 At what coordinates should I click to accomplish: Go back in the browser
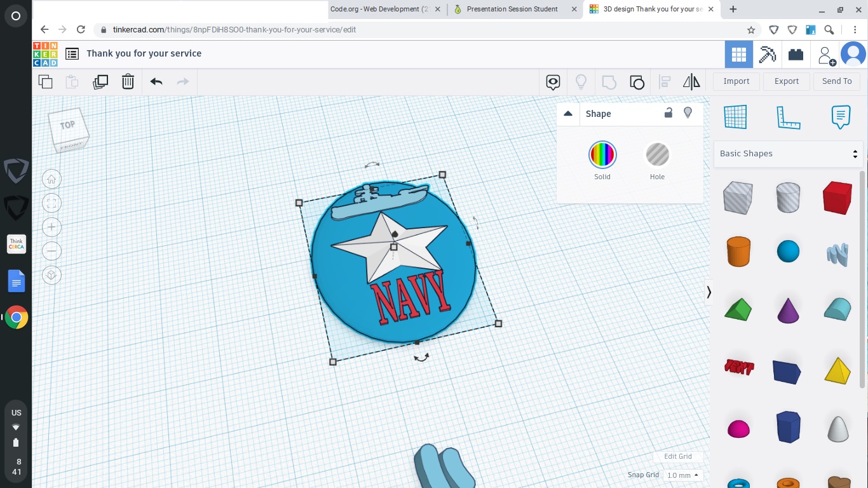[44, 29]
